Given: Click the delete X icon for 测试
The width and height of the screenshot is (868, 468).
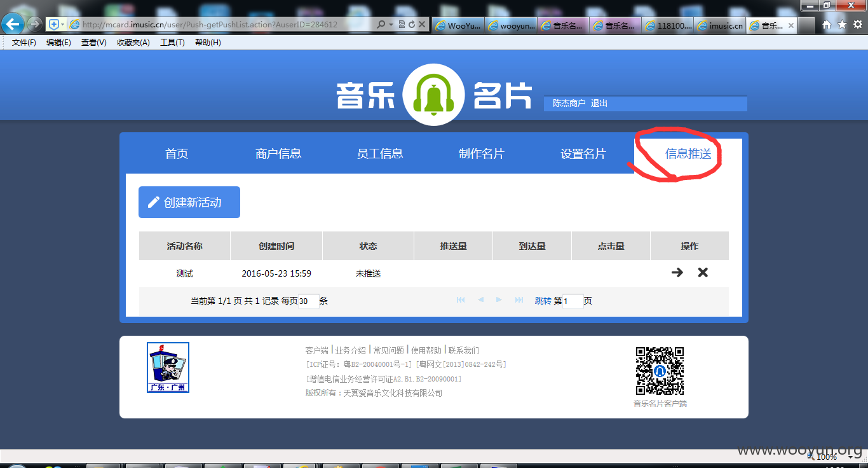Looking at the screenshot, I should 703,272.
